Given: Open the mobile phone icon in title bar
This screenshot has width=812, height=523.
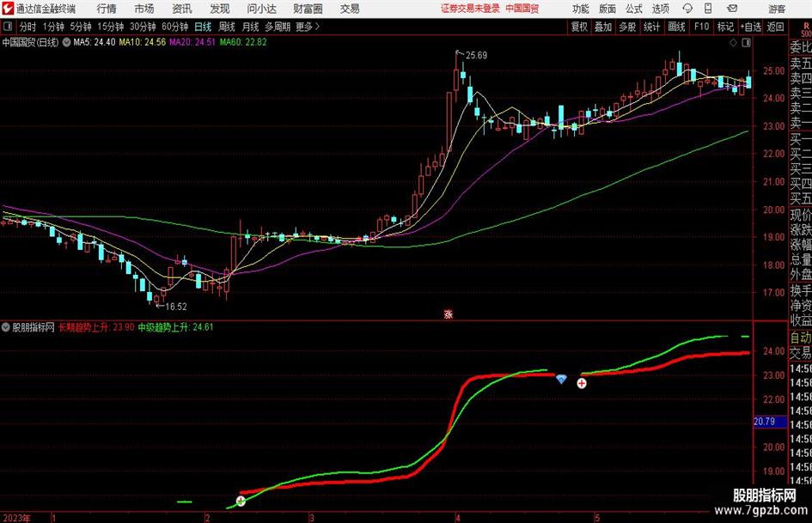Looking at the screenshot, I should 708,9.
